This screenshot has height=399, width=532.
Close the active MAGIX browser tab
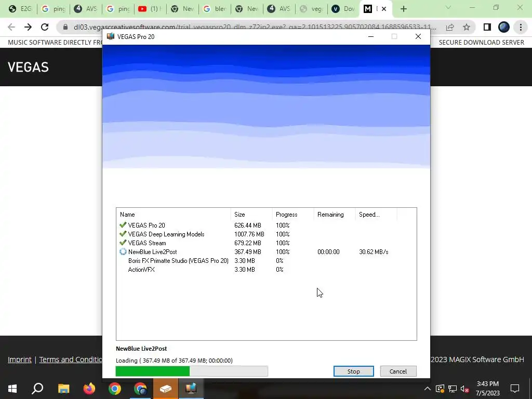point(384,9)
